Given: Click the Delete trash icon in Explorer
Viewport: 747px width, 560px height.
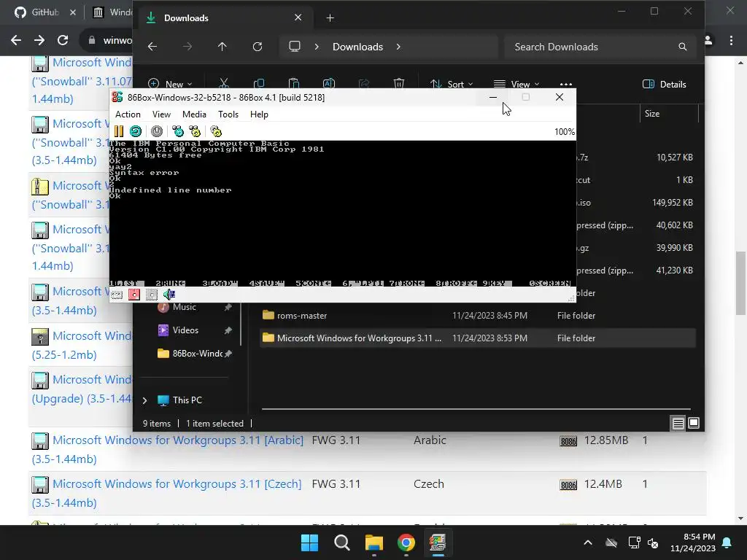Looking at the screenshot, I should tap(399, 84).
